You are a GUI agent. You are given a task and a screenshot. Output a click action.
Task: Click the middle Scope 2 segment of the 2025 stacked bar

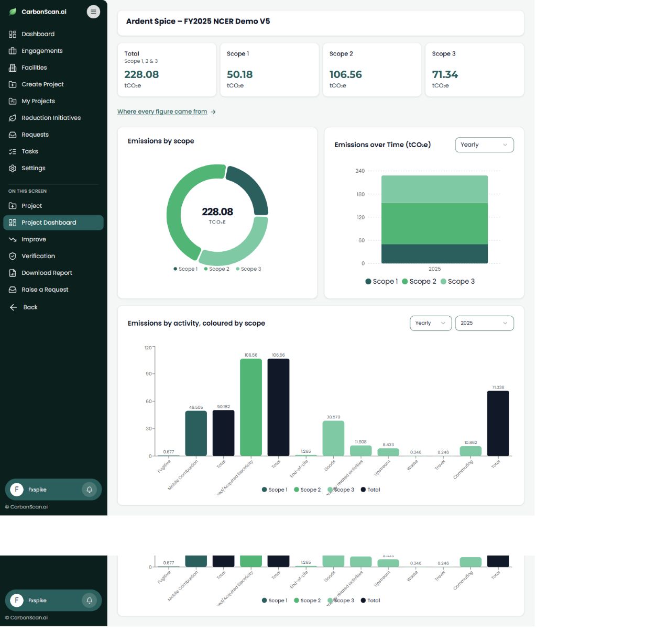(x=434, y=224)
